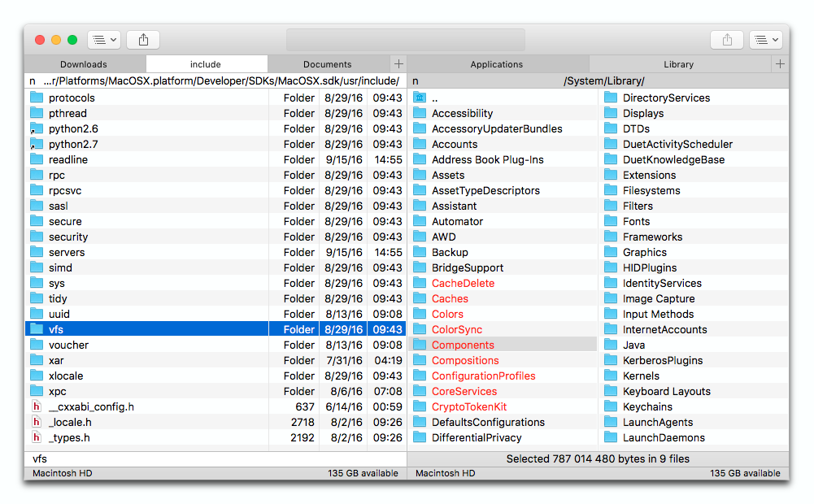
Task: Add new tab in left pane
Action: (398, 64)
